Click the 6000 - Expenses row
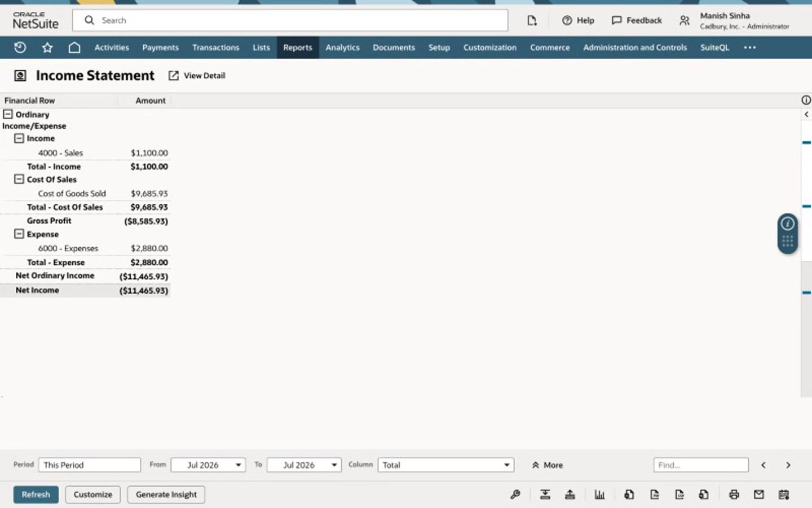This screenshot has width=812, height=508. [85, 248]
